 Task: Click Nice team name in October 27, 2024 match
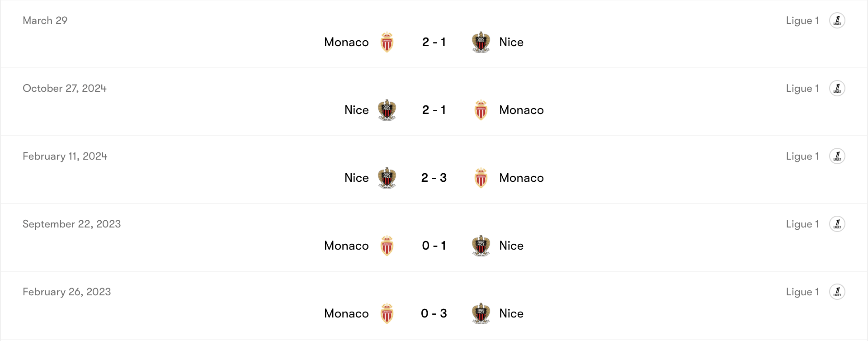tap(357, 110)
